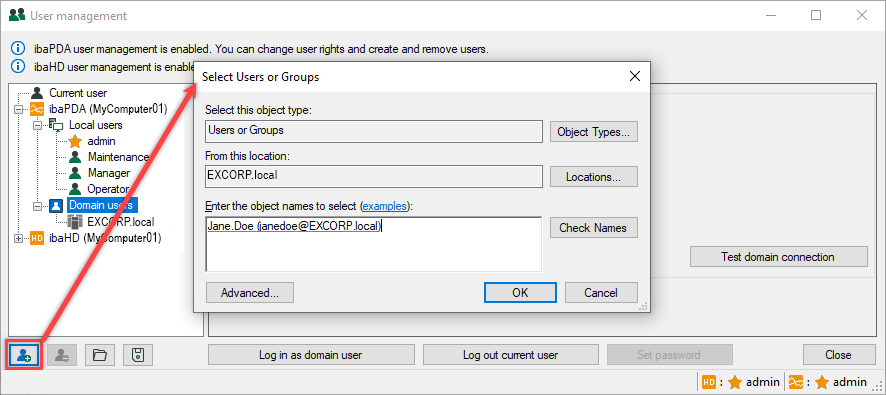Click inside the object names text box
This screenshot has height=395, width=886.
pyautogui.click(x=373, y=244)
